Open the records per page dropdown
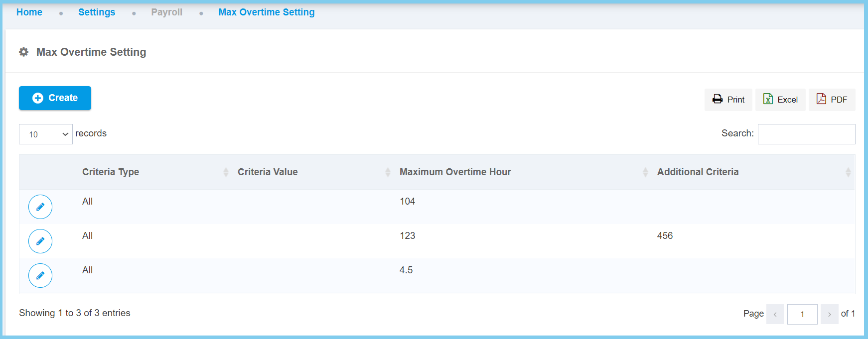This screenshot has width=868, height=339. click(46, 134)
